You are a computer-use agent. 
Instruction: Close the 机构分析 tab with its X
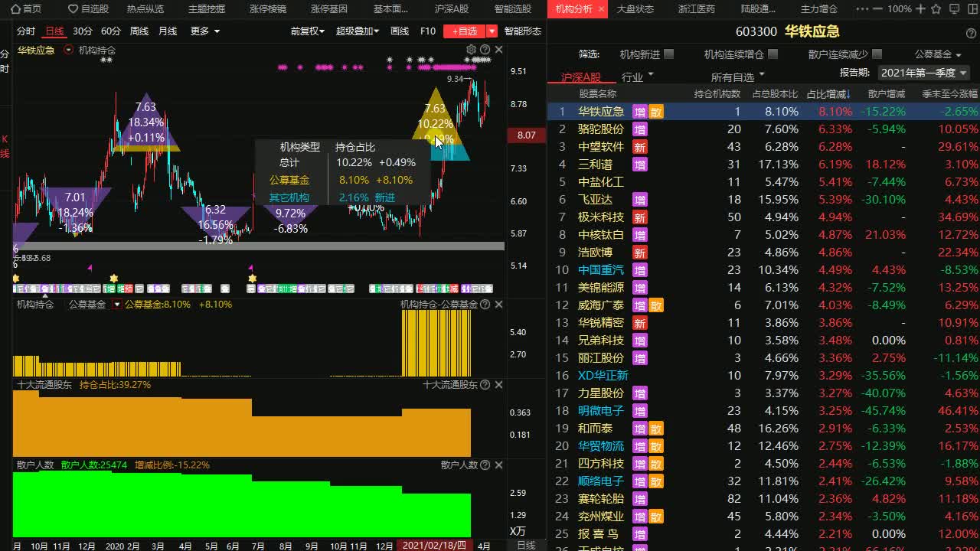(x=601, y=9)
